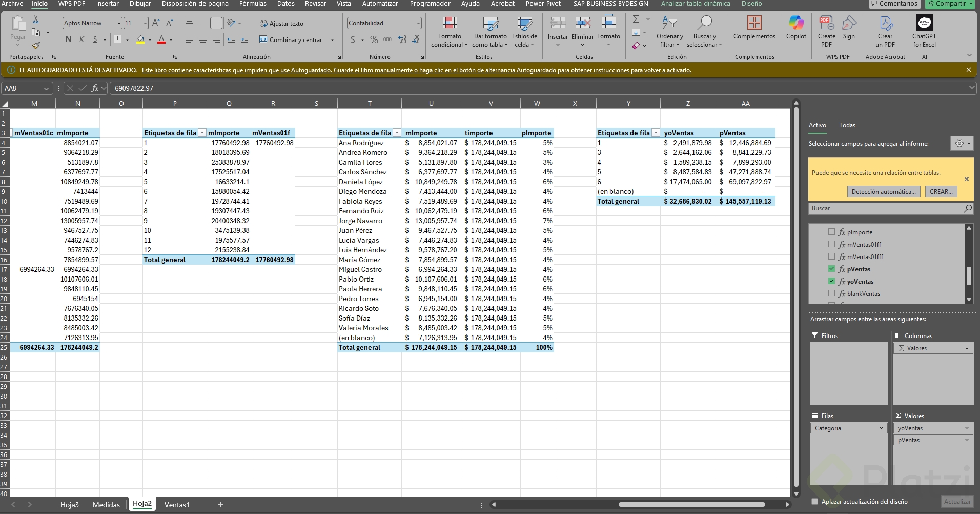Check the mVentas01fff field checkbox

pos(831,256)
